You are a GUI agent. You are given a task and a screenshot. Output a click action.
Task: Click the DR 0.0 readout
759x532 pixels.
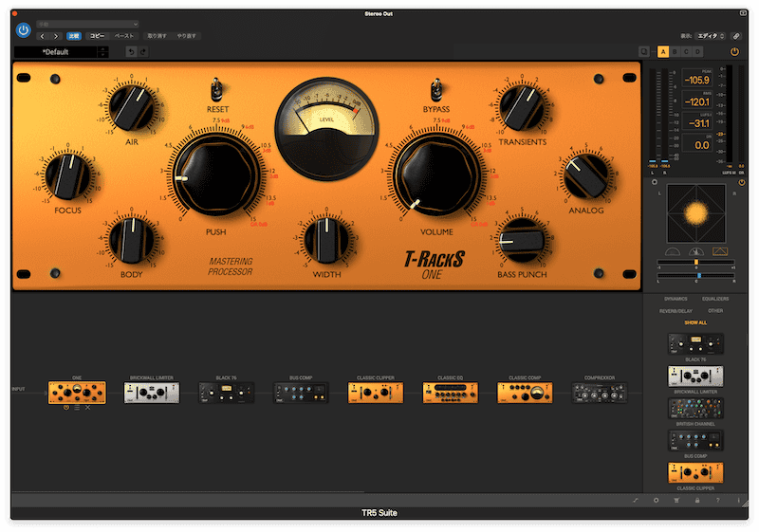697,144
